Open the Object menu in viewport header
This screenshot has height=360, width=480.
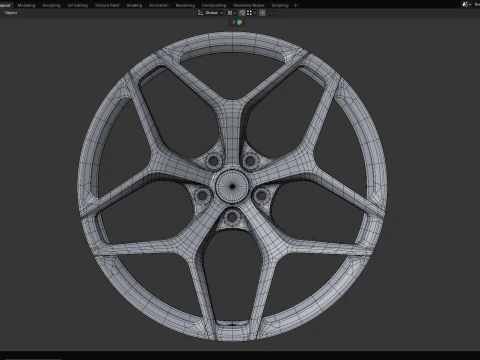coord(11,13)
